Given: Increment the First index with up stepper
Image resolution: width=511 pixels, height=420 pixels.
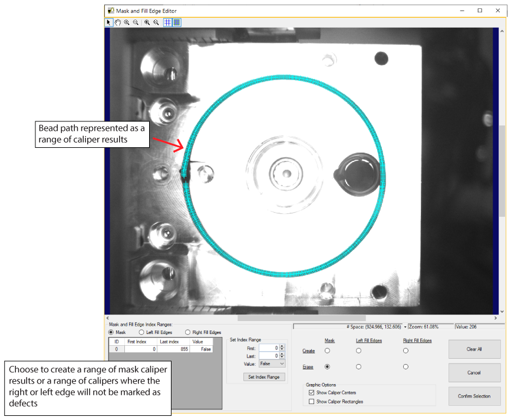Looking at the screenshot, I should click(281, 346).
